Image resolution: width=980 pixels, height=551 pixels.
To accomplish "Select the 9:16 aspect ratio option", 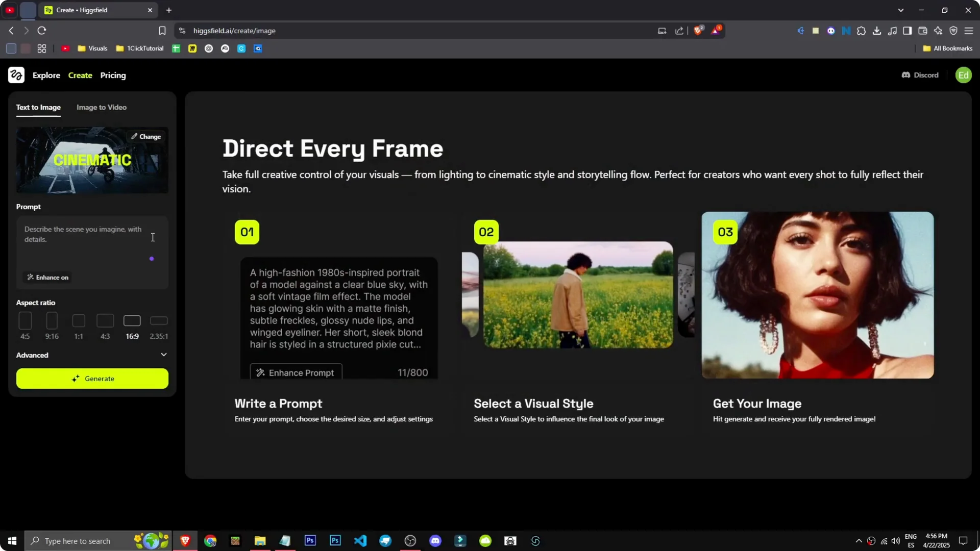I will click(52, 321).
